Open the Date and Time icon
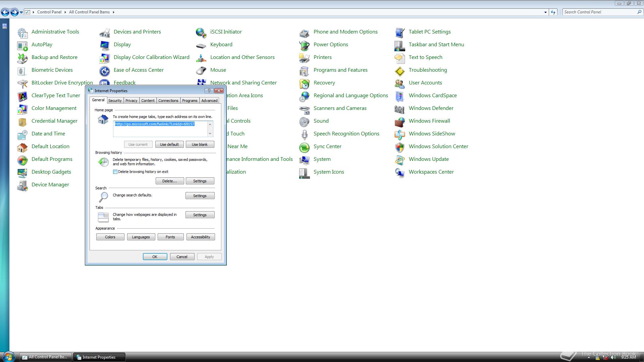Screen dimensions: 644x362 (22, 134)
